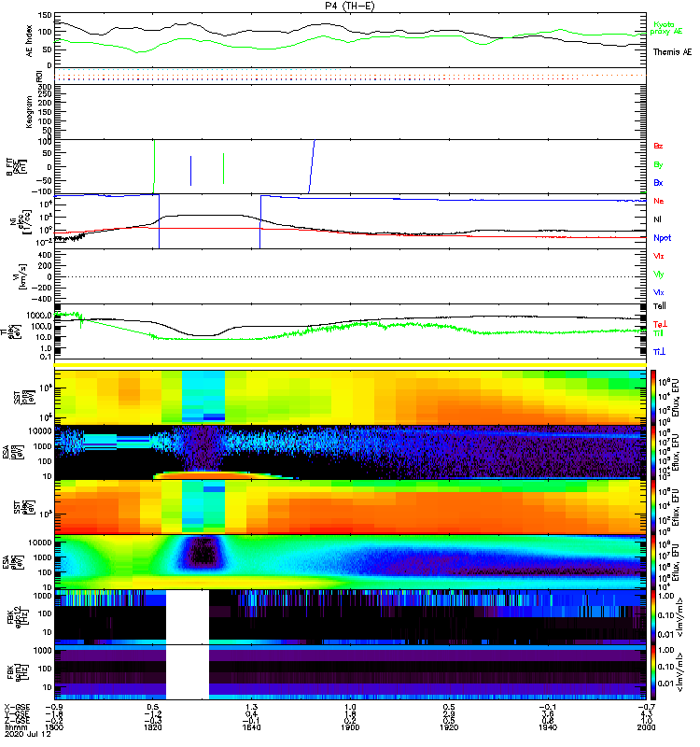Select the green "Kyoto proxy AE" legend label
700x747 pixels.
[x=666, y=28]
